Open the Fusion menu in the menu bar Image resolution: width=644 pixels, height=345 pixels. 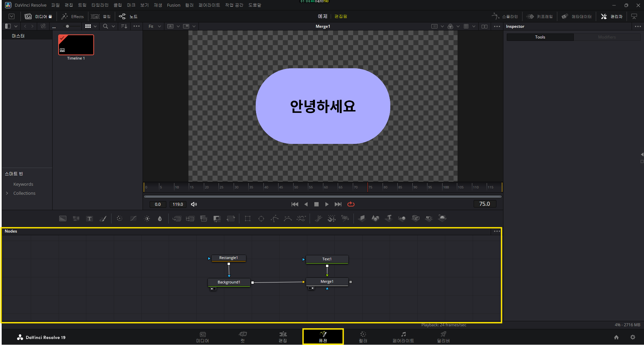173,5
